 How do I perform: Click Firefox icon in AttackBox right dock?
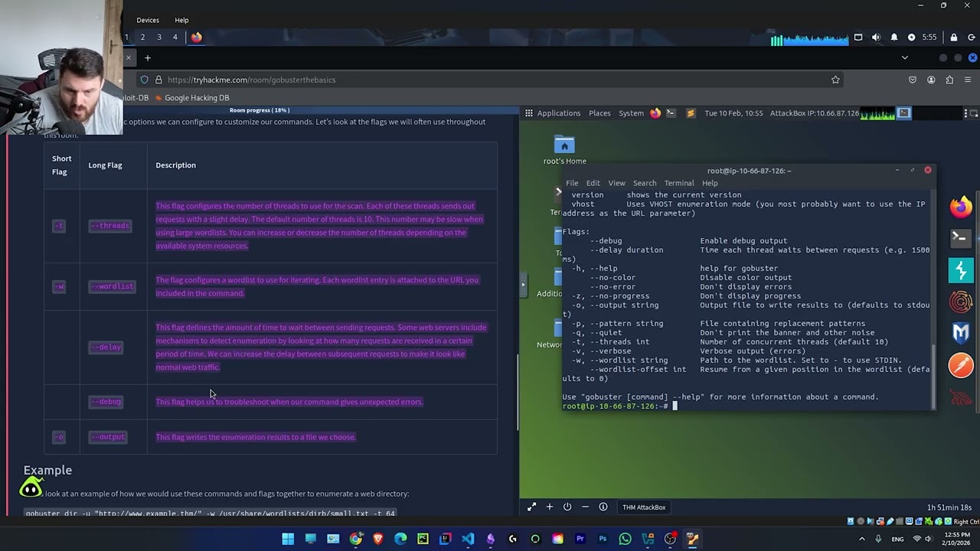[x=961, y=207]
